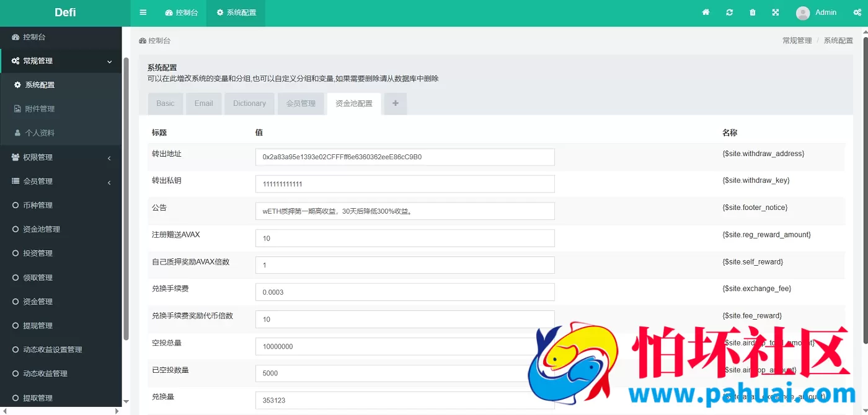The width and height of the screenshot is (868, 415).
Task: Click the list icon beside 会员管理
Action: pos(15,181)
